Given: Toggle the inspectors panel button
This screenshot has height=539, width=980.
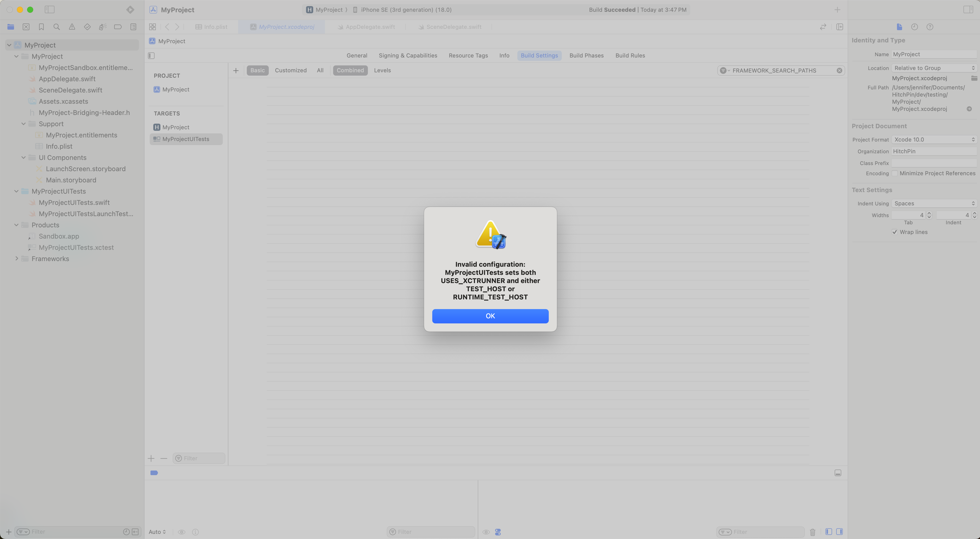Looking at the screenshot, I should (968, 9).
